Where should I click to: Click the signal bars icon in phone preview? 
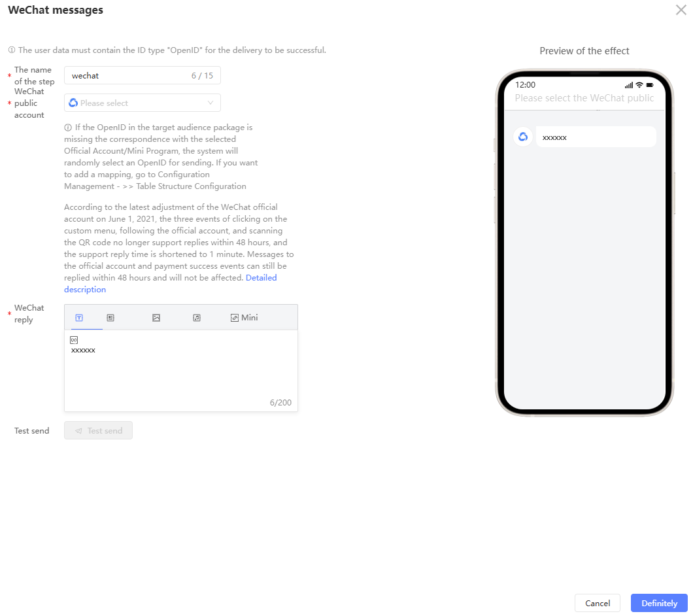tap(629, 85)
